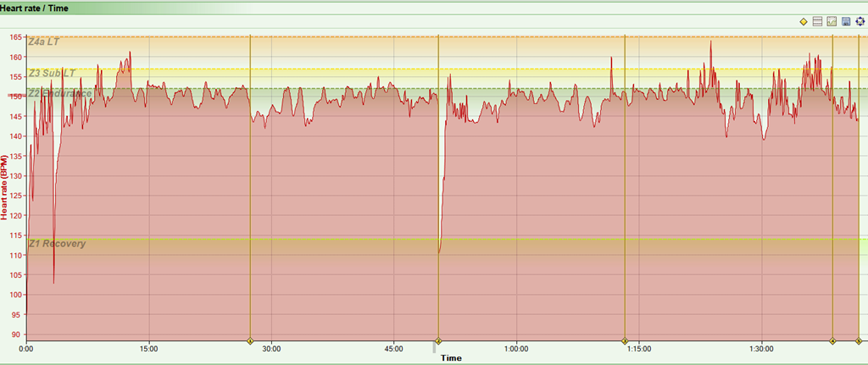Click the Z2 Endurance zone label
Screen dimensions: 868x365
click(60, 93)
